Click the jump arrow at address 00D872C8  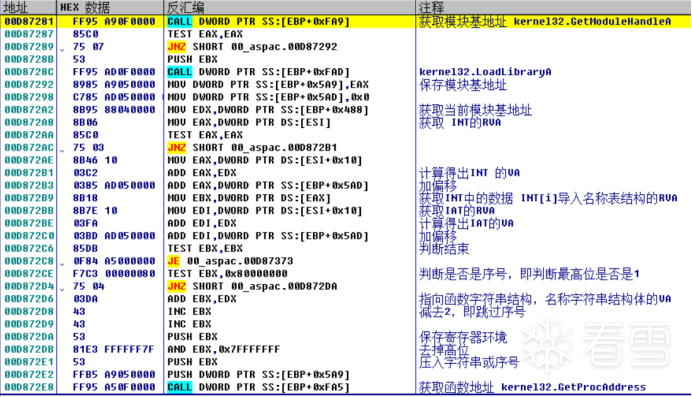click(62, 263)
